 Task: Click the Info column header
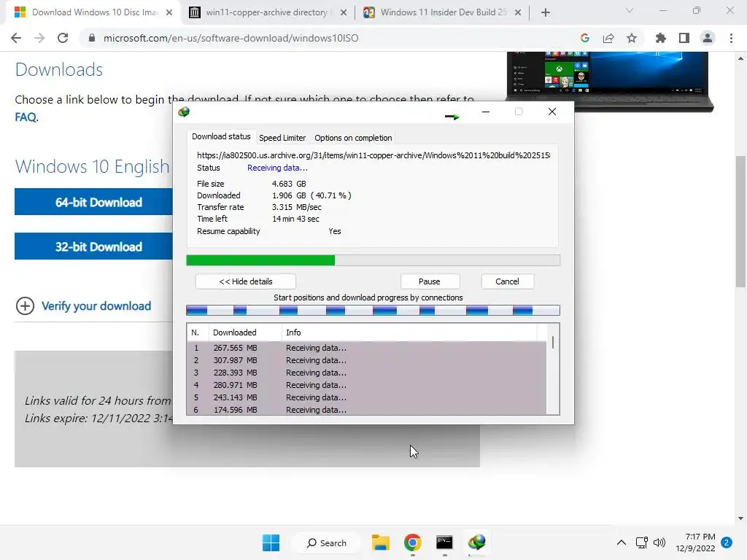[409, 332]
